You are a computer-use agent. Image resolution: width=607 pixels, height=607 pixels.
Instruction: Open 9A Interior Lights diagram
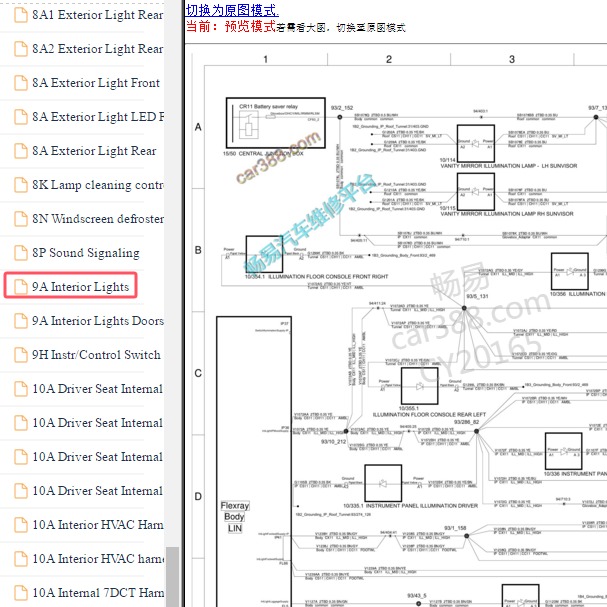pos(80,287)
